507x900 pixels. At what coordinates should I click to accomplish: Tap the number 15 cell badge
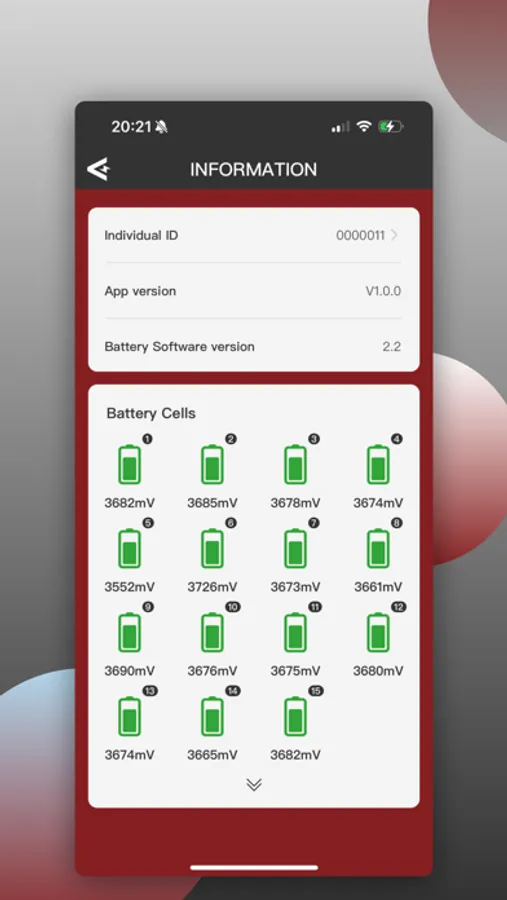coord(316,690)
